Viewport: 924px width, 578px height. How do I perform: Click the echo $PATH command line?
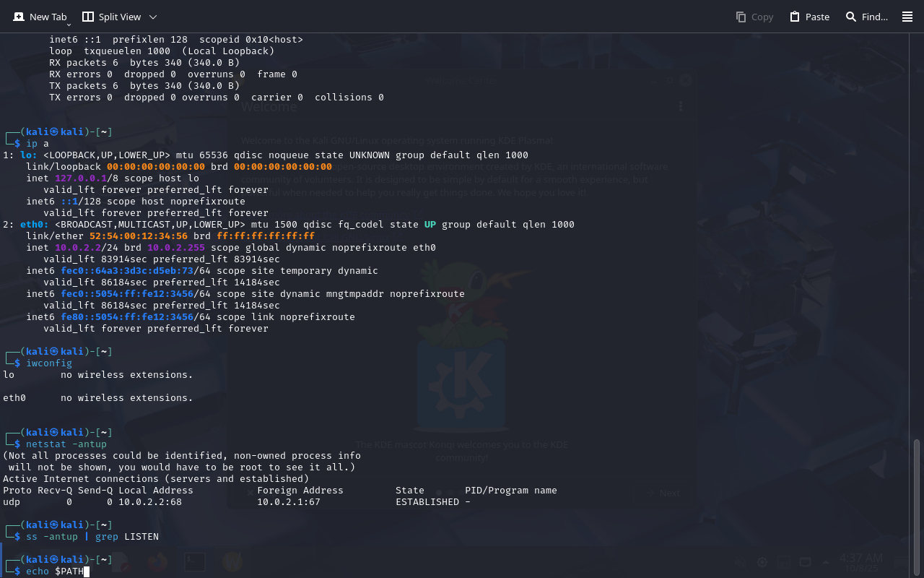coord(56,571)
